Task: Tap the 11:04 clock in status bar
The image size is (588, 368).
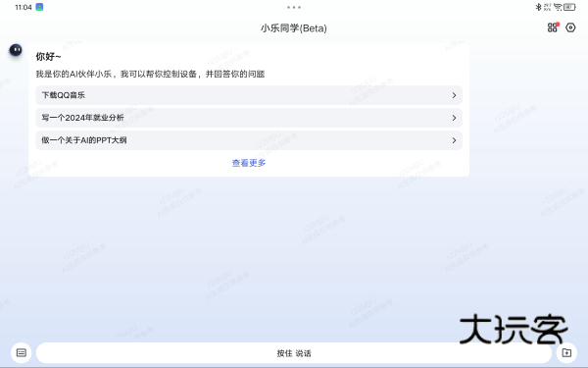Action: click(x=24, y=7)
